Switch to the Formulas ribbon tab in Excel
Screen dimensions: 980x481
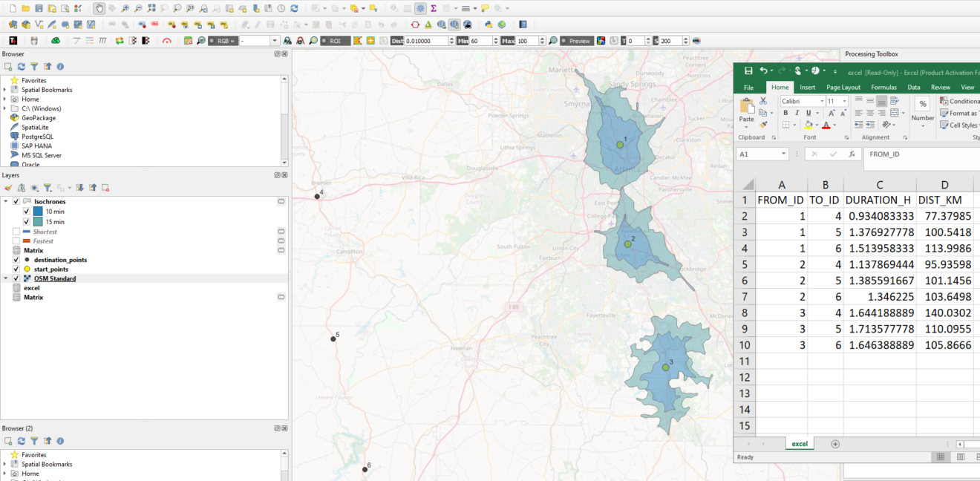[883, 87]
